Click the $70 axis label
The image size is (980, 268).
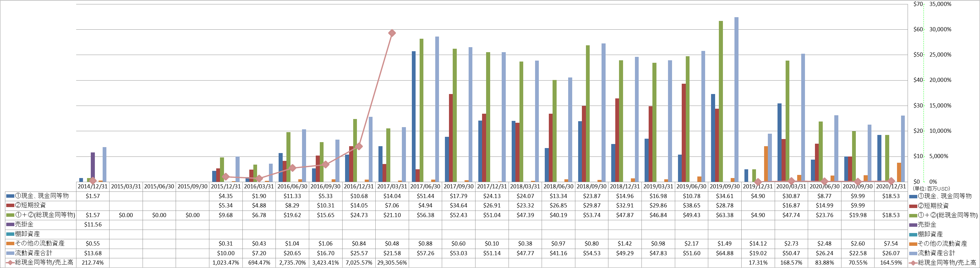coord(918,4)
